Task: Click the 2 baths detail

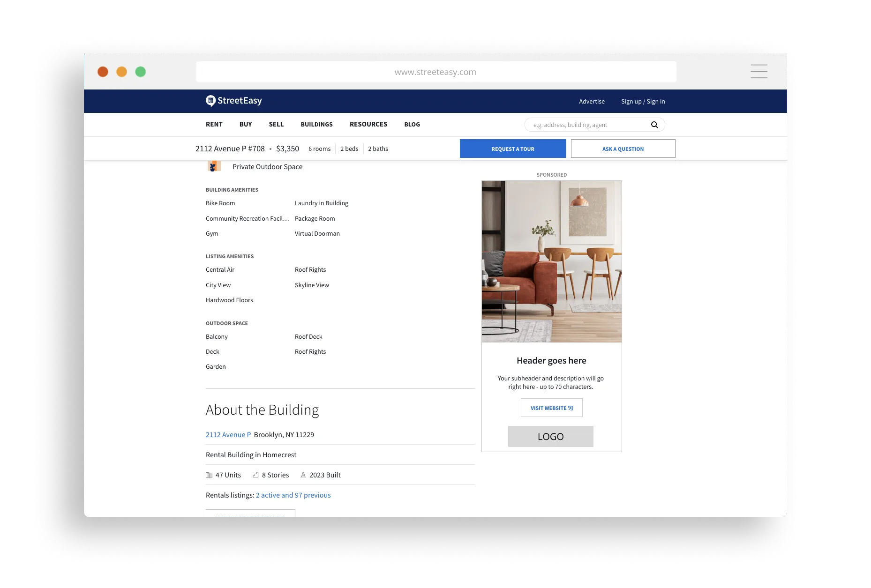Action: 378,149
